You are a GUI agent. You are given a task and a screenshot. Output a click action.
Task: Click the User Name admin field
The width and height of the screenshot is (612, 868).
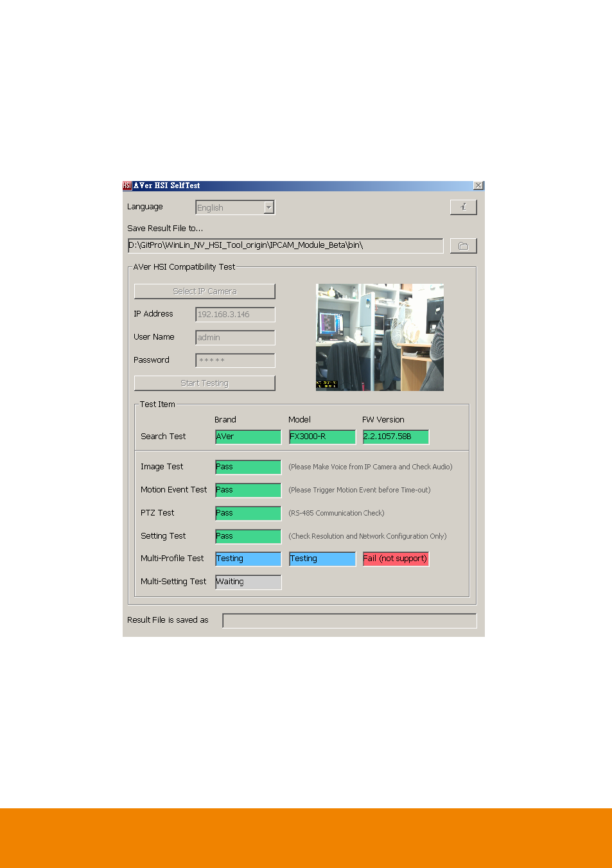235,338
